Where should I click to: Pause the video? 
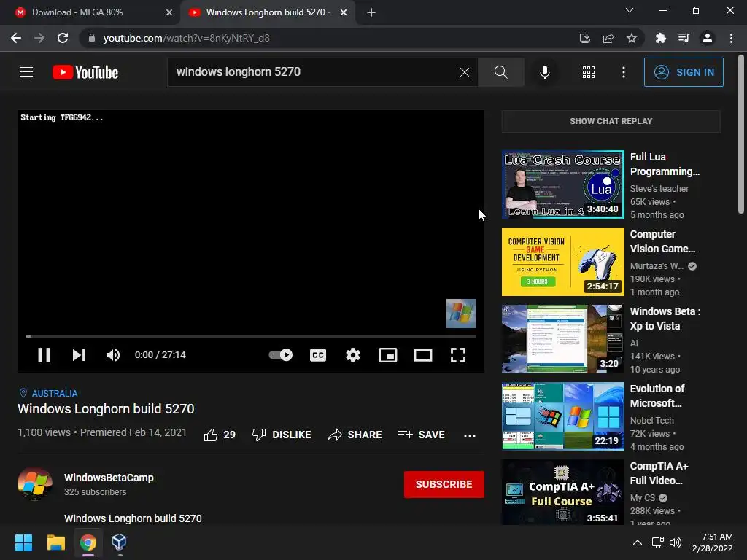coord(44,355)
